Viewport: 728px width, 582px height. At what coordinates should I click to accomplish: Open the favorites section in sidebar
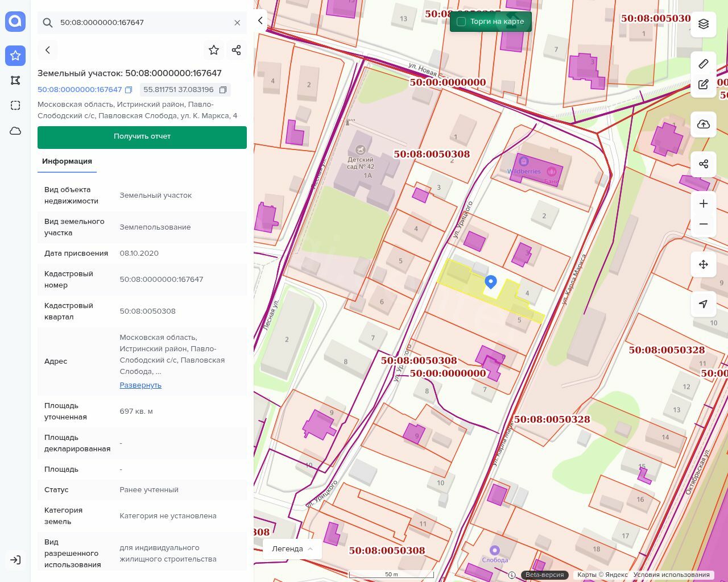(x=15, y=56)
